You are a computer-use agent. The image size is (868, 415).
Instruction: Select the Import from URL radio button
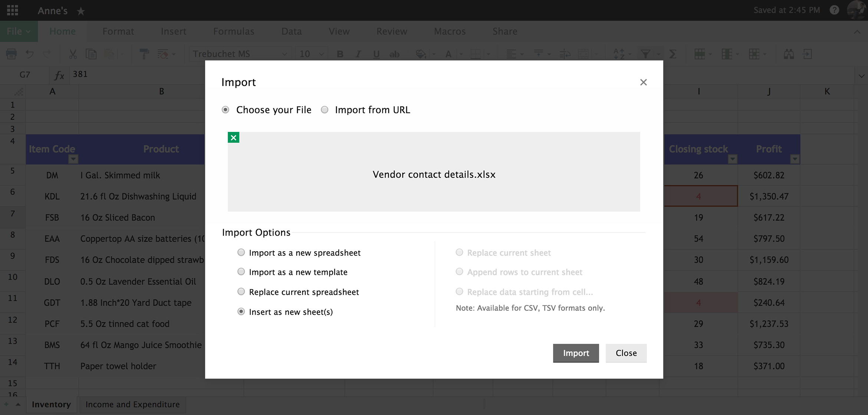coord(325,110)
